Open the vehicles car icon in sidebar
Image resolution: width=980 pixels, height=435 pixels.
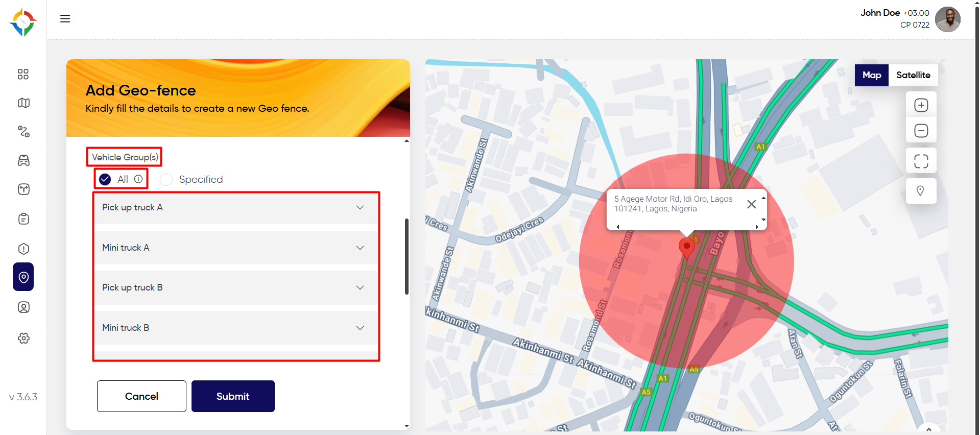pos(23,160)
